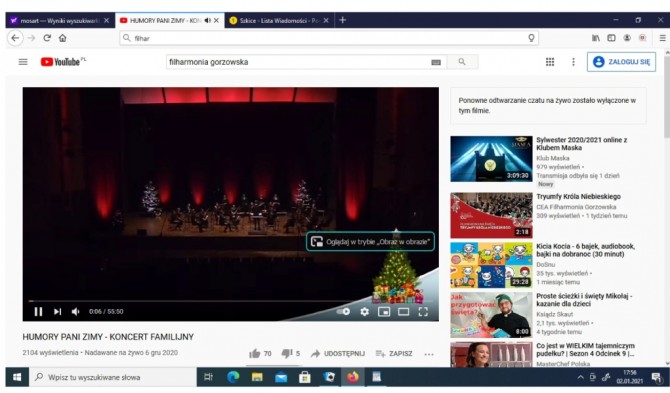Open video player settings gear
This screenshot has height=393, width=670.
364,312
